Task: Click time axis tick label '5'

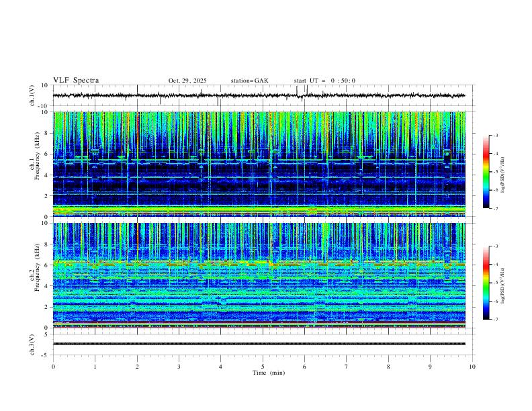Action: [x=263, y=367]
